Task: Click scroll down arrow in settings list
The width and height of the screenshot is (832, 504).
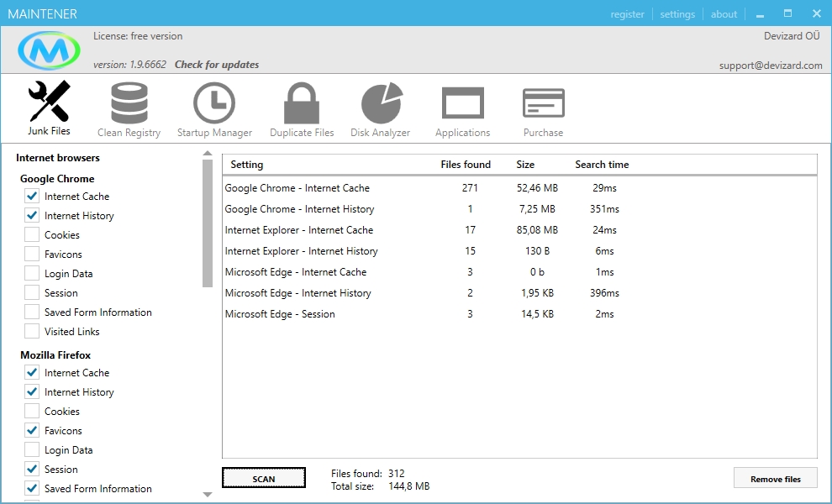Action: pos(208,495)
